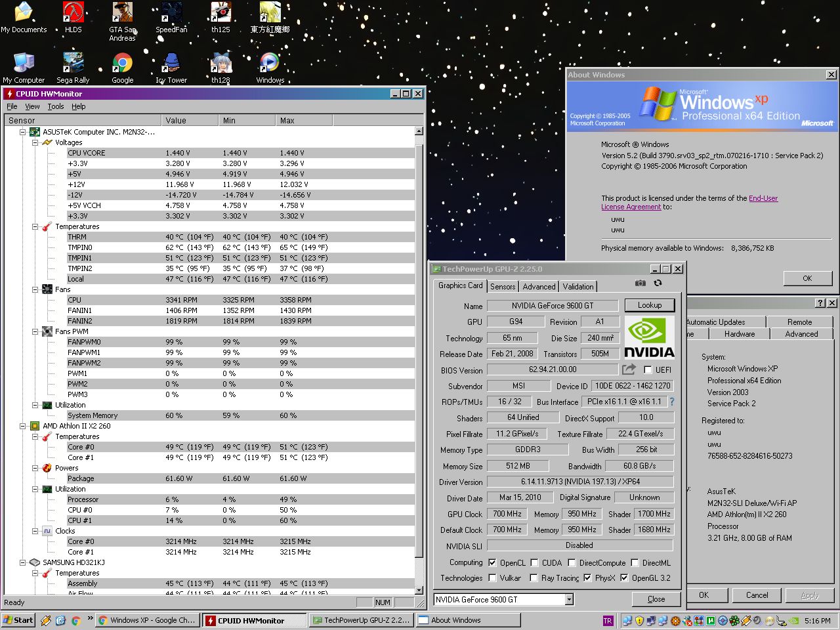Collapse the AMD Athlon II X2 260 node

[x=22, y=426]
